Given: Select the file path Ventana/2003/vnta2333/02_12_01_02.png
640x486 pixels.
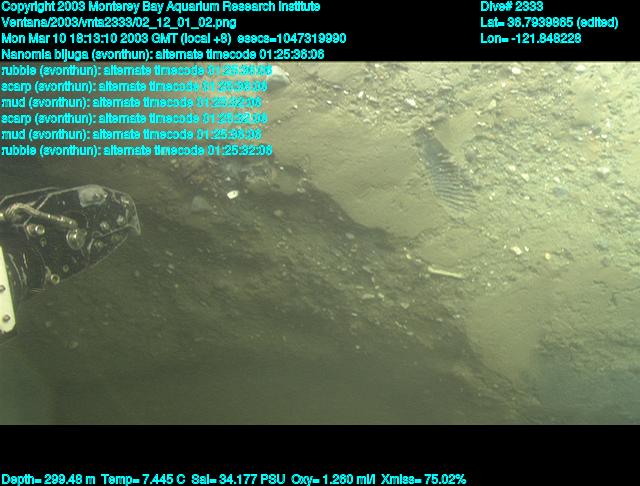Looking at the screenshot, I should (119, 22).
